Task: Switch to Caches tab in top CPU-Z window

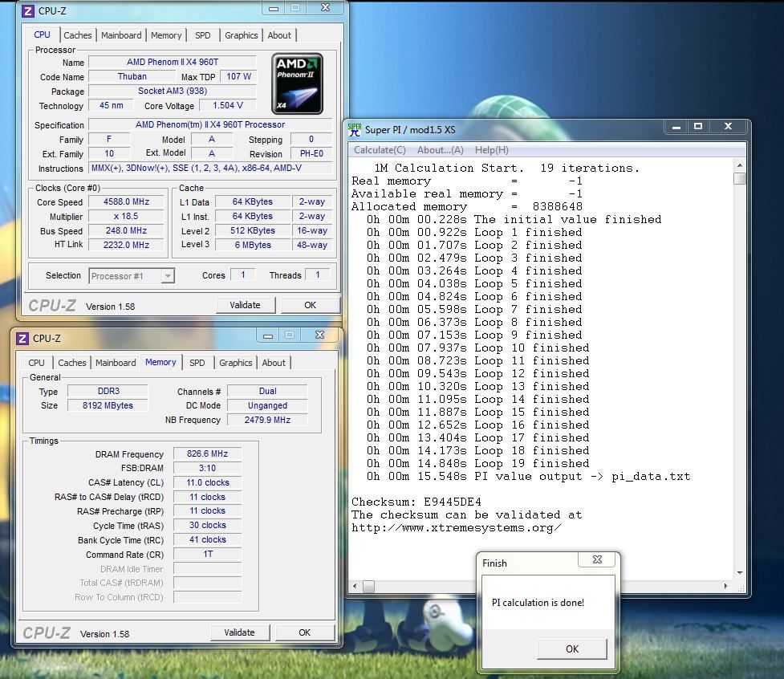Action: coord(78,35)
